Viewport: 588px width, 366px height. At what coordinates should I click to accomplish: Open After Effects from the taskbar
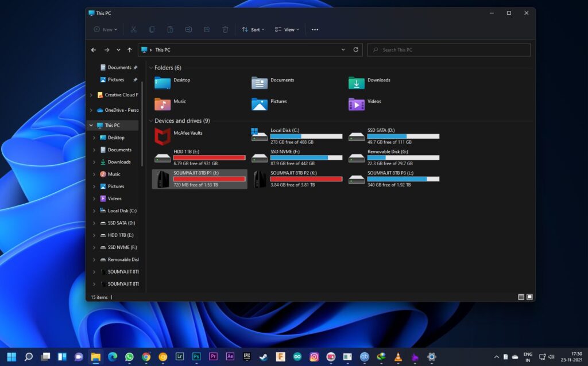tap(230, 357)
